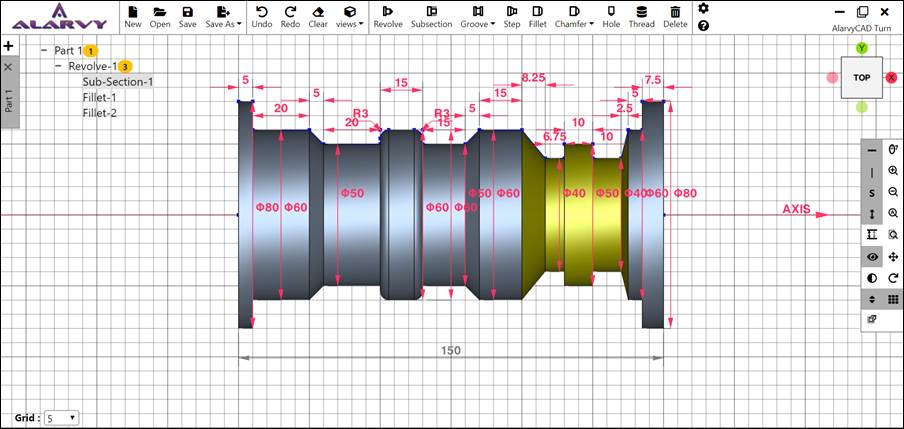Toggle vertical arrow dimension option
Screen dimensions: 904x429
pyautogui.click(x=872, y=214)
